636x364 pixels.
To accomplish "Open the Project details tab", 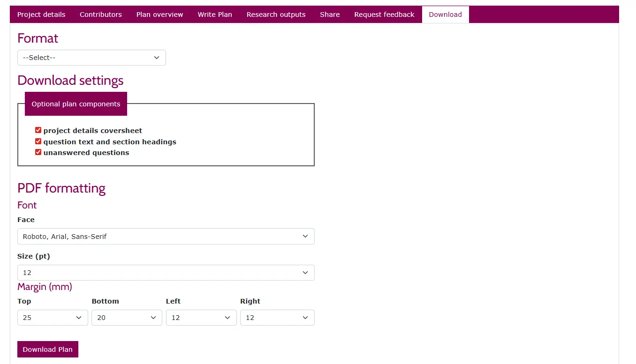I will coord(41,15).
